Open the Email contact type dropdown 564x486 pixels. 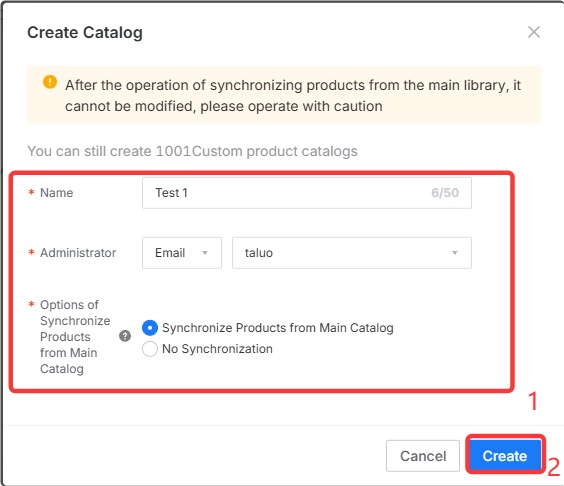(x=182, y=253)
